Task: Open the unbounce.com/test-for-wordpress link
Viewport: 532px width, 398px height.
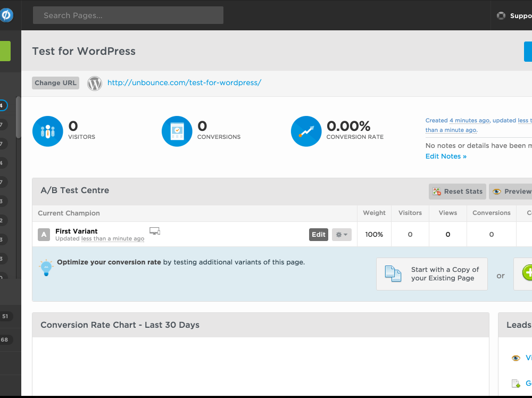Action: (x=184, y=83)
